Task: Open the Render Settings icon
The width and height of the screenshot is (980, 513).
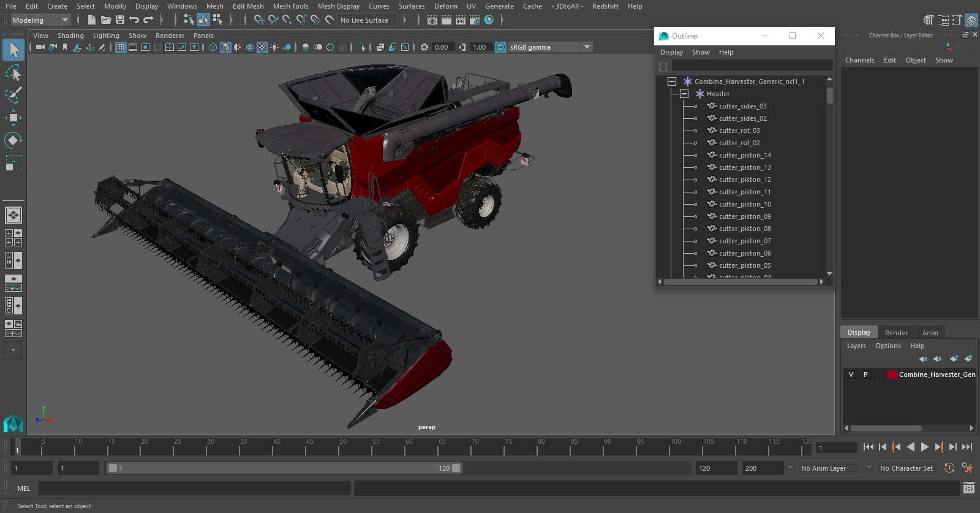Action: (x=475, y=20)
